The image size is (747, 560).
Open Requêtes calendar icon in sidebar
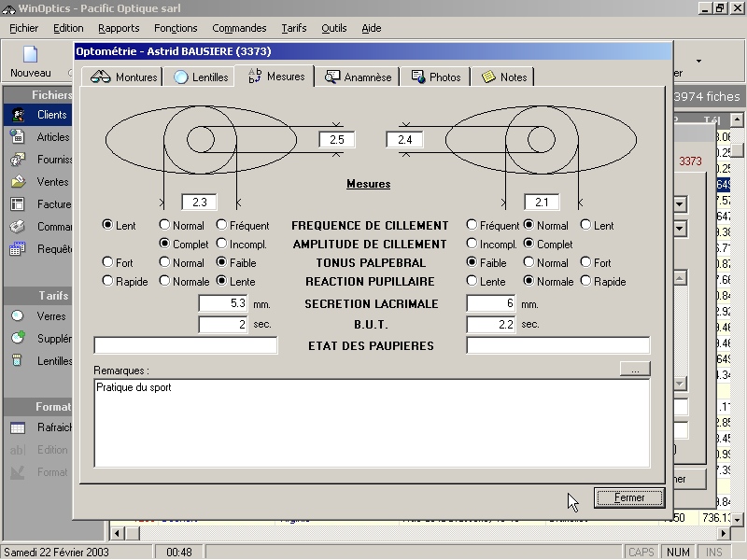18,249
